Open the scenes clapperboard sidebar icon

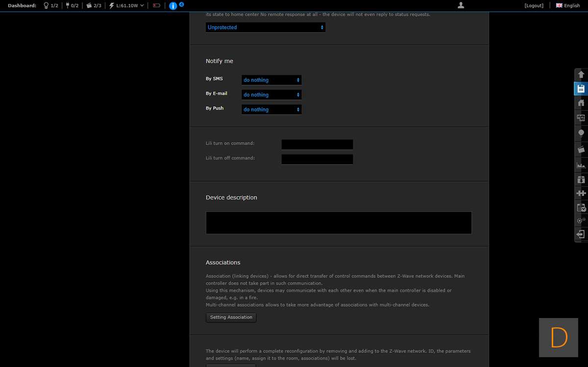(x=581, y=149)
